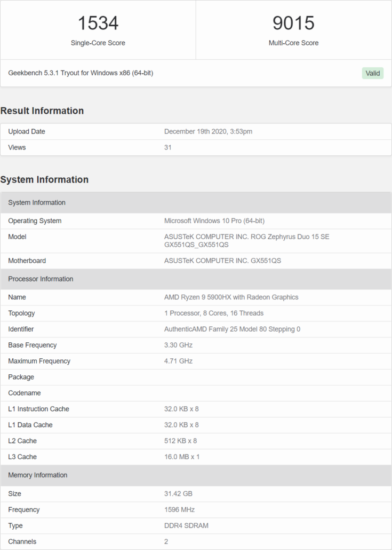The image size is (392, 550).
Task: Click the Processor Information section header
Action: (41, 279)
